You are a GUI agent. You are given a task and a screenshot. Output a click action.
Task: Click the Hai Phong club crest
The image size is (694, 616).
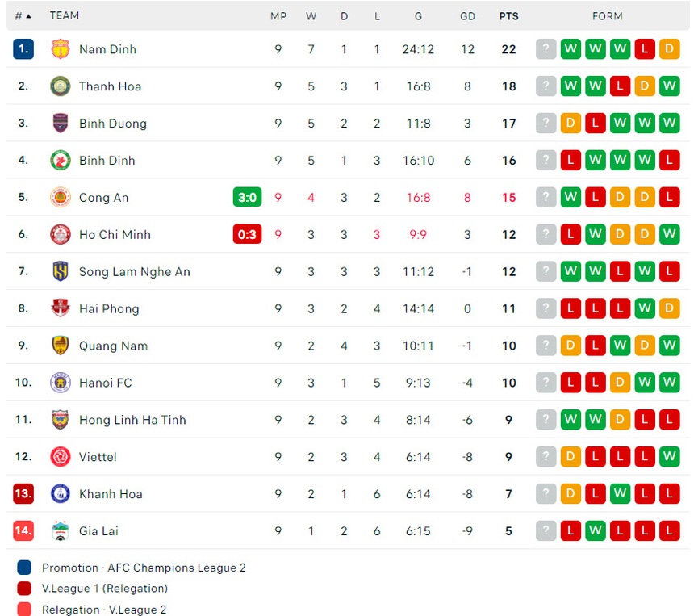(x=60, y=308)
